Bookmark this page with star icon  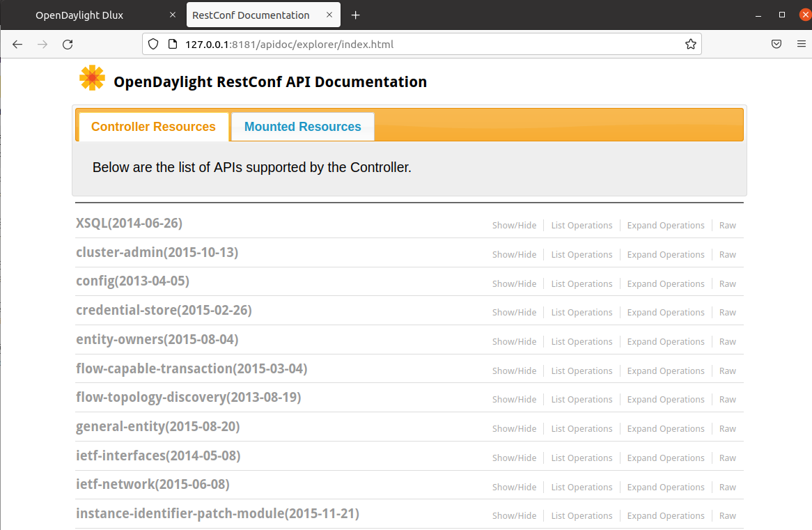pos(690,44)
